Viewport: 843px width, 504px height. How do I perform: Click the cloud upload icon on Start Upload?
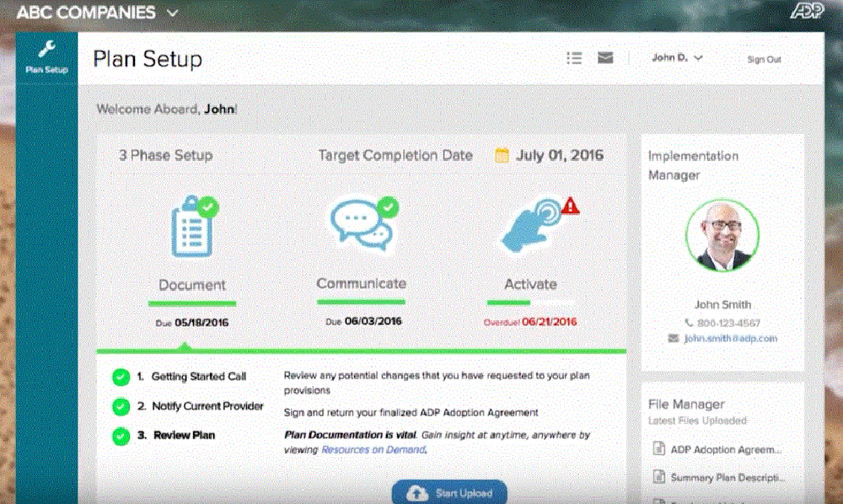[x=417, y=493]
